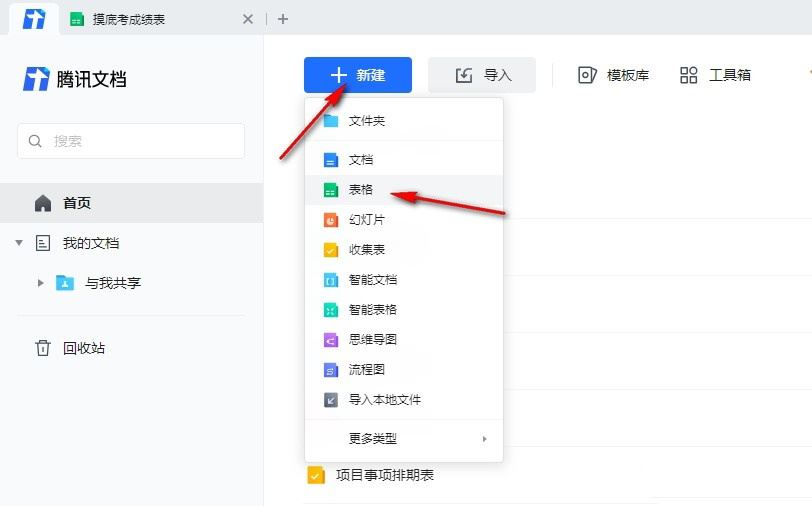The image size is (812, 506).
Task: Click the blue 新建 button
Action: [x=358, y=75]
